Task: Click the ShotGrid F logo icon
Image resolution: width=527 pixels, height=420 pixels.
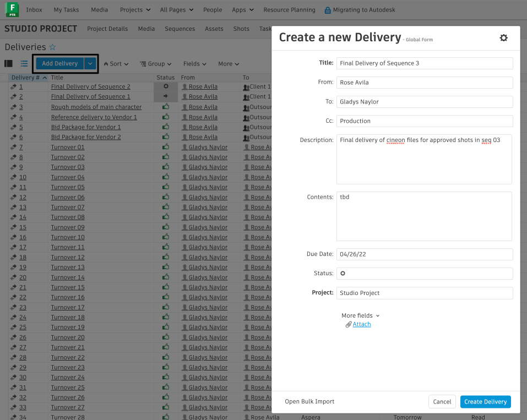Action: tap(12, 9)
